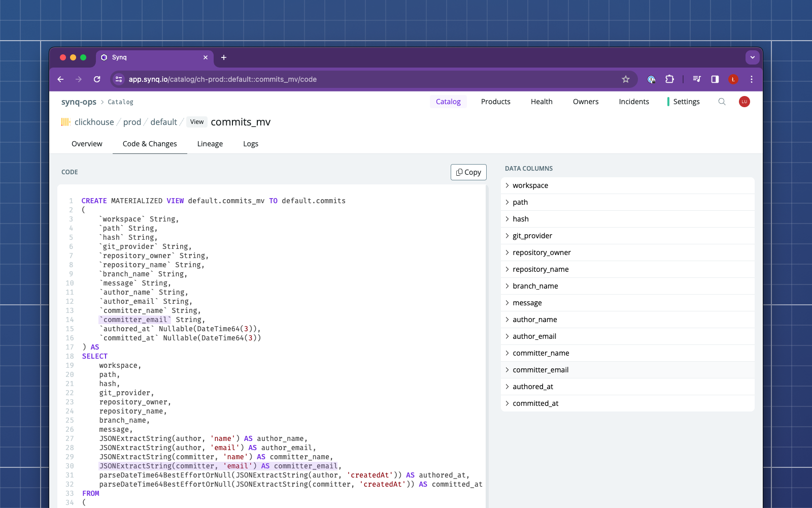Open a new browser tab

pyautogui.click(x=224, y=57)
